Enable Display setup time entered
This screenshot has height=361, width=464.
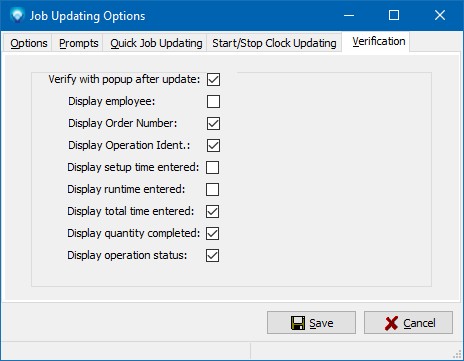point(212,167)
